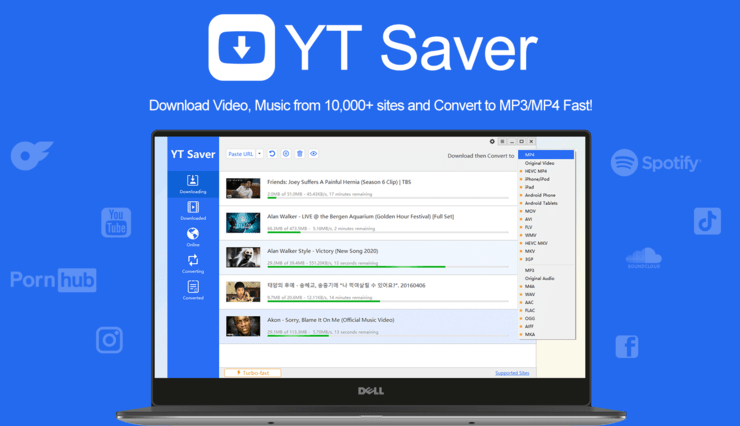Image resolution: width=740 pixels, height=426 pixels.
Task: Click the Friends Joey video thumbnail
Action: click(243, 188)
